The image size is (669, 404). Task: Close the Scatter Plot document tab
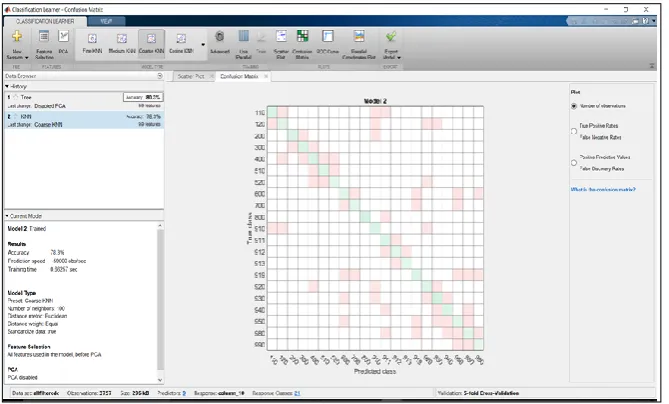point(212,76)
